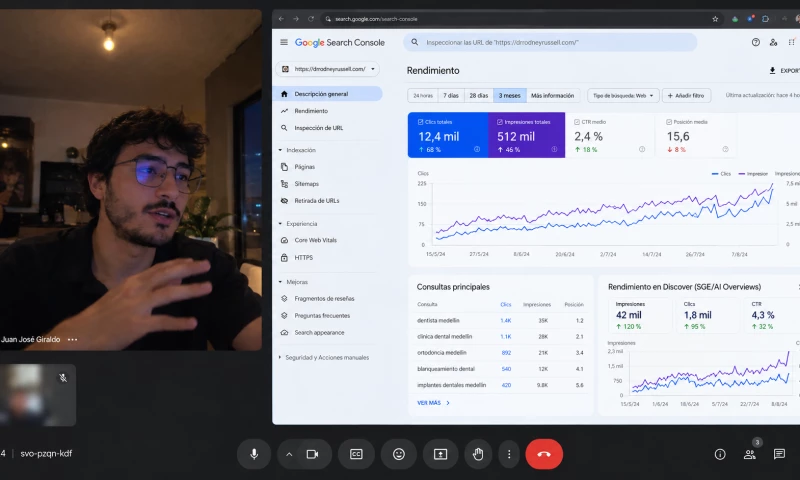Sort queries by the Clics column

506,305
